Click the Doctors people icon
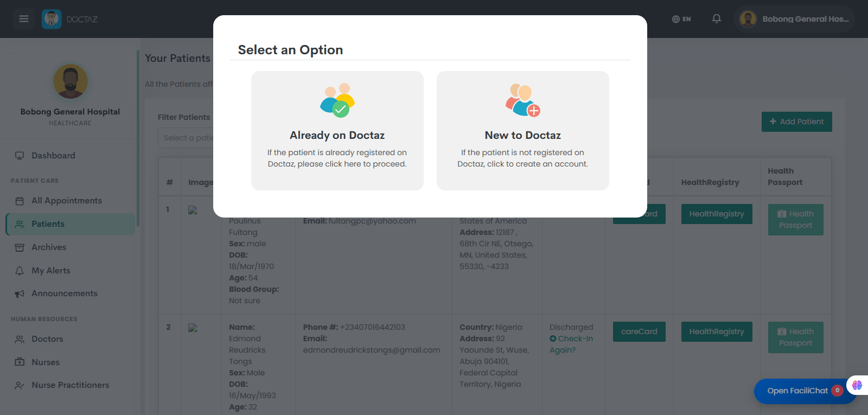Screen dimensions: 868x415 coord(20,339)
